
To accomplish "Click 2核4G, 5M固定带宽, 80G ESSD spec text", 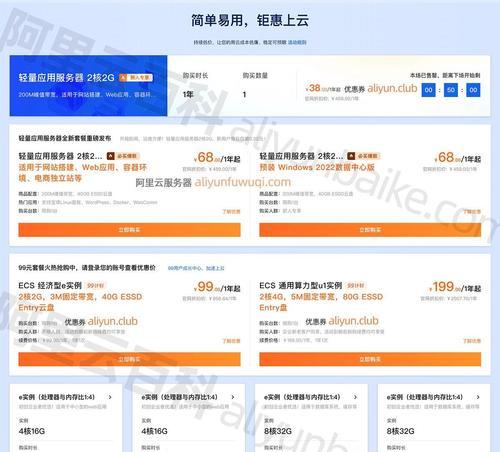I will click(321, 302).
